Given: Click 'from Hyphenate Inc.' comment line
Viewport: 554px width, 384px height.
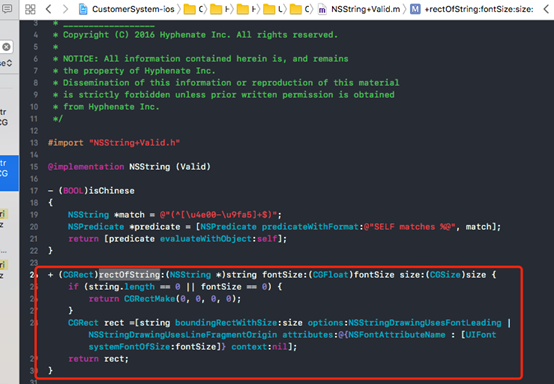Looking at the screenshot, I should pyautogui.click(x=111, y=107).
